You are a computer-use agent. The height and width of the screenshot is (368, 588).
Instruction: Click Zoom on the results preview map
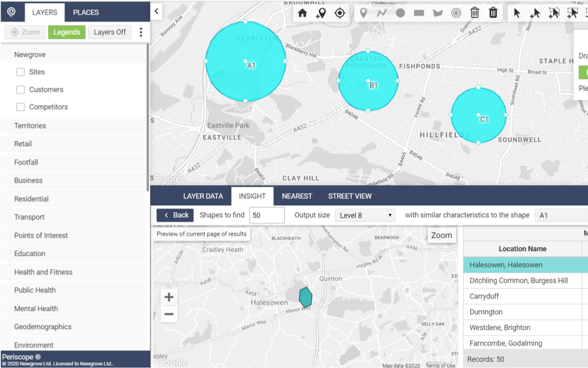pyautogui.click(x=442, y=235)
